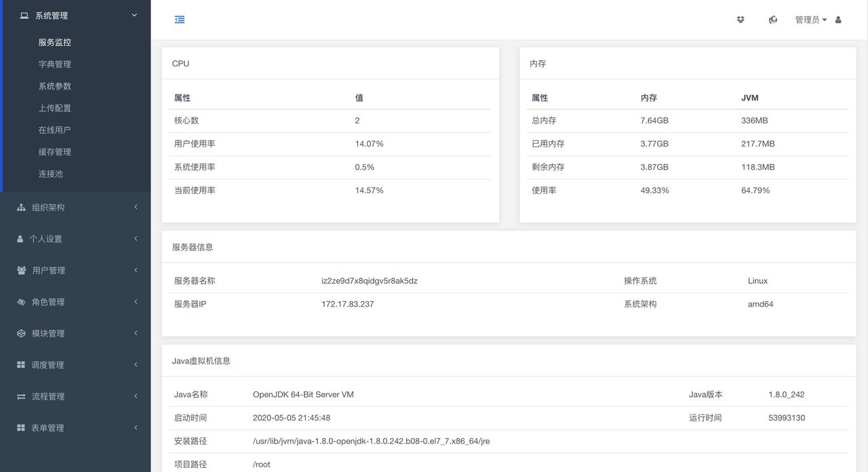Image resolution: width=868 pixels, height=472 pixels.
Task: Open the 在线用户 submenu item
Action: (55, 130)
